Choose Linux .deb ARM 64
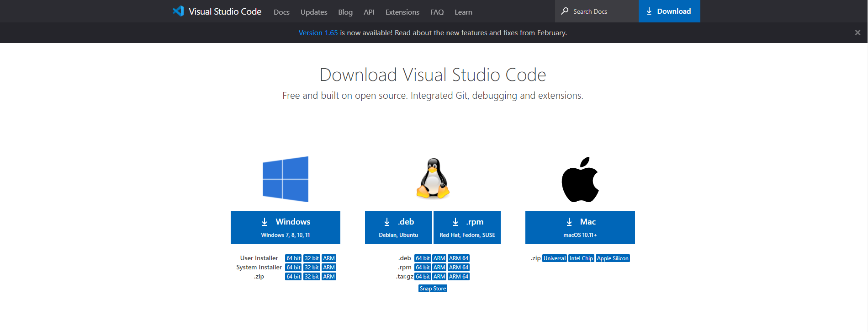Viewport: 868px width, 332px height. pos(459,258)
